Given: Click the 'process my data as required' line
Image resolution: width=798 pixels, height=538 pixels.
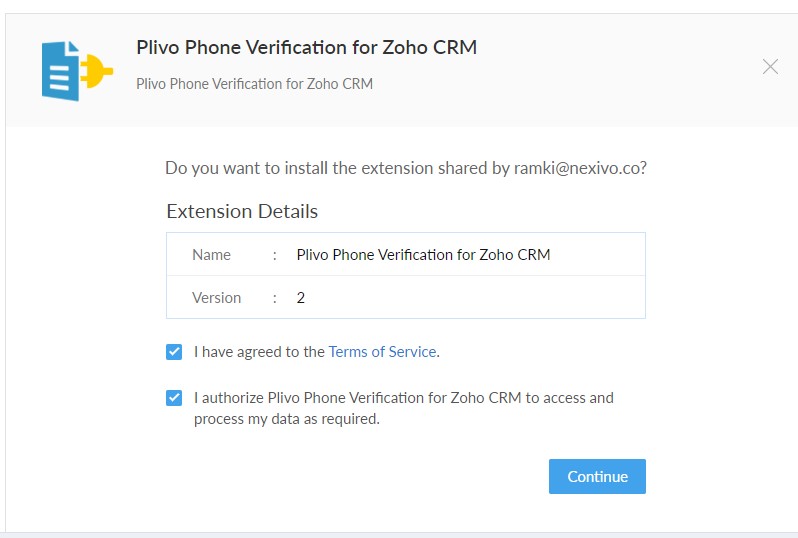Looking at the screenshot, I should pyautogui.click(x=287, y=419).
